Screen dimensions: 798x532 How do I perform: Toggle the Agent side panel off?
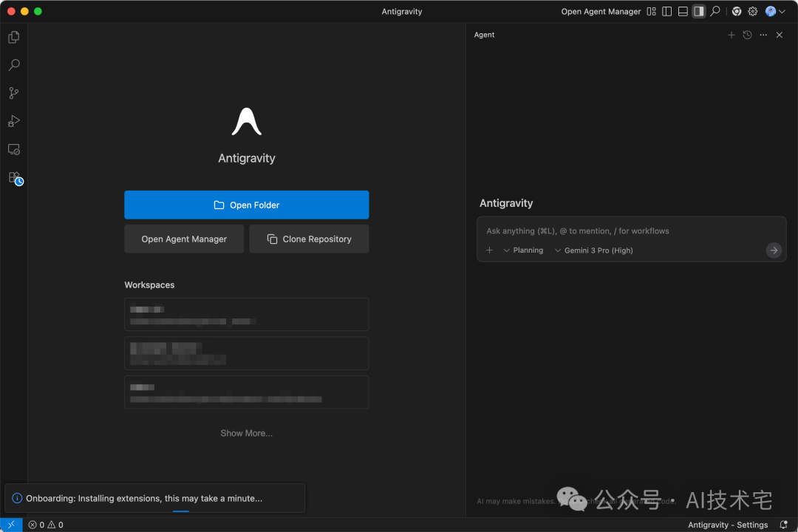698,11
